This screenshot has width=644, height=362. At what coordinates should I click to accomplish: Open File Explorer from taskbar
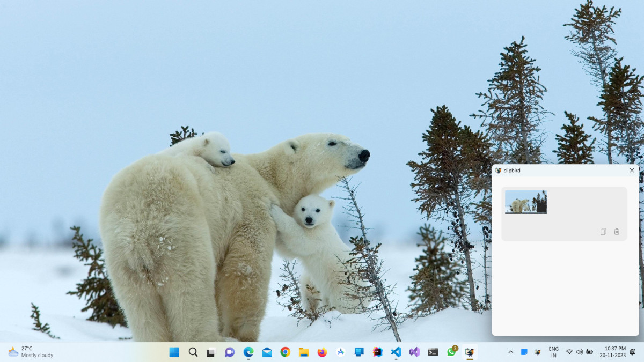tap(304, 352)
